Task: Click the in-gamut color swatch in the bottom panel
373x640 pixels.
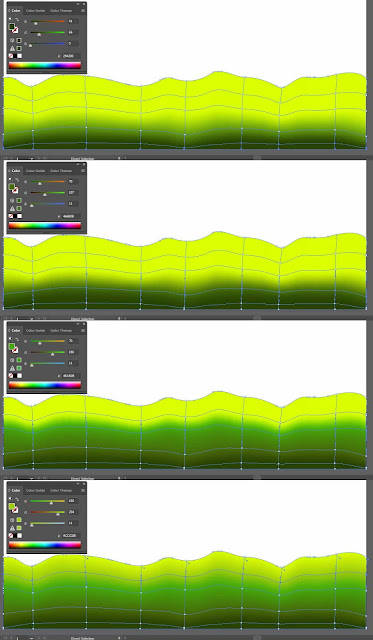Action: [x=19, y=528]
